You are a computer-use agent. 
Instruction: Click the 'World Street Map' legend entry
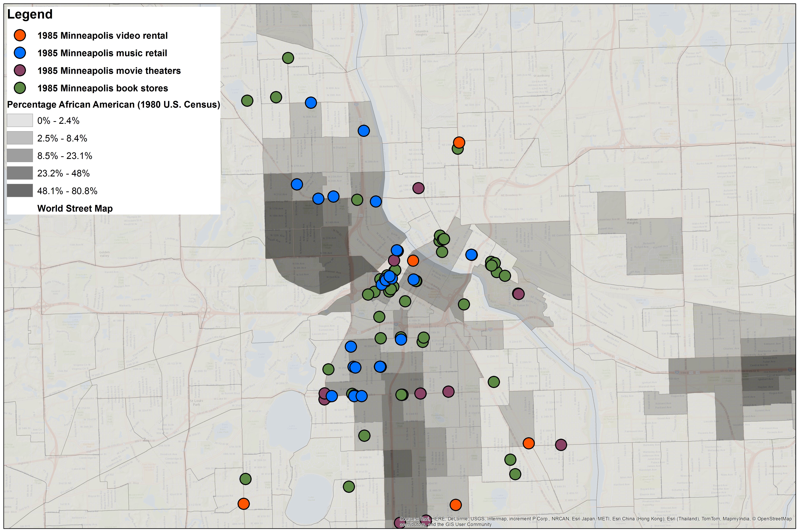75,208
